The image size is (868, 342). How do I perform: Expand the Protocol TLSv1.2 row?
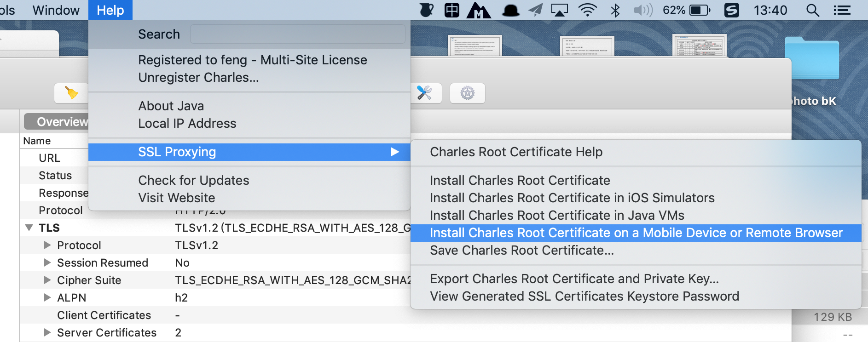(47, 245)
